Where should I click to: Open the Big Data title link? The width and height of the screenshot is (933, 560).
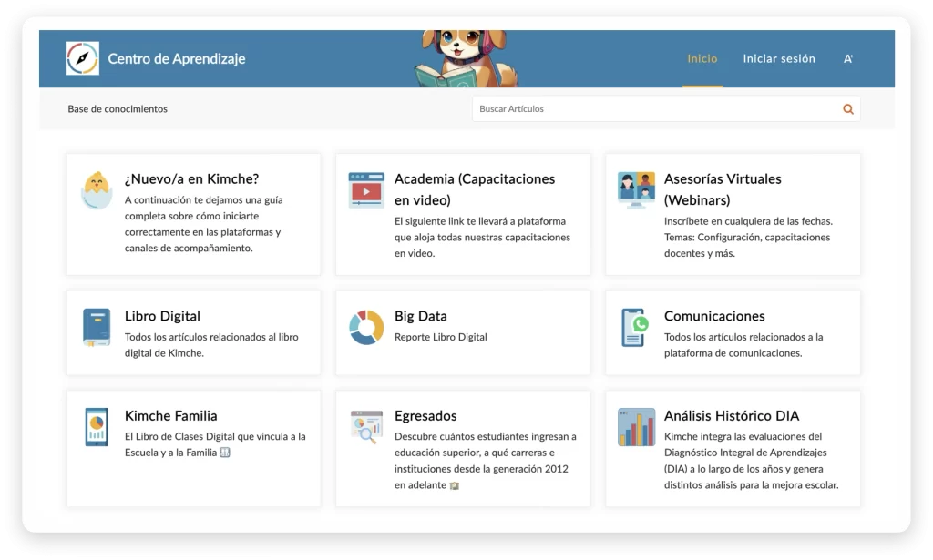coord(421,316)
